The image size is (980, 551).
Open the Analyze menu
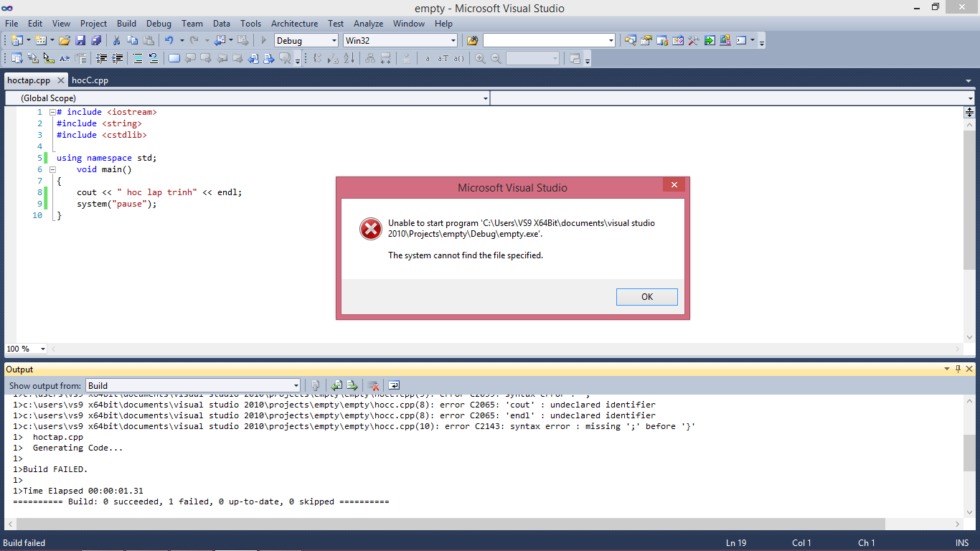point(369,24)
